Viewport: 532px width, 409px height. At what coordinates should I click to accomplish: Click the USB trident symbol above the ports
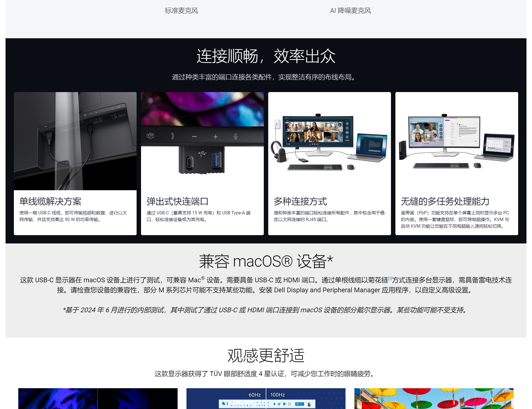point(202,153)
